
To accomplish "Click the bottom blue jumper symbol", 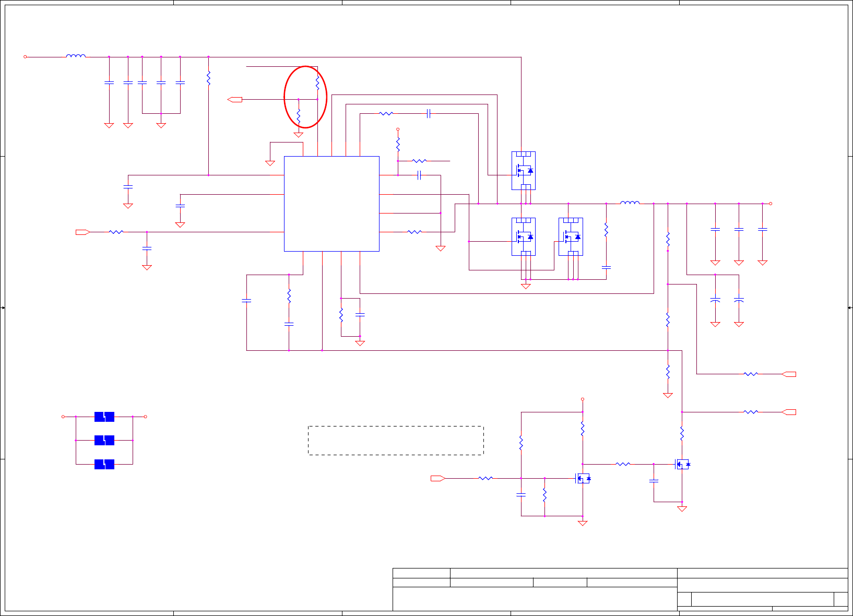I will point(104,464).
